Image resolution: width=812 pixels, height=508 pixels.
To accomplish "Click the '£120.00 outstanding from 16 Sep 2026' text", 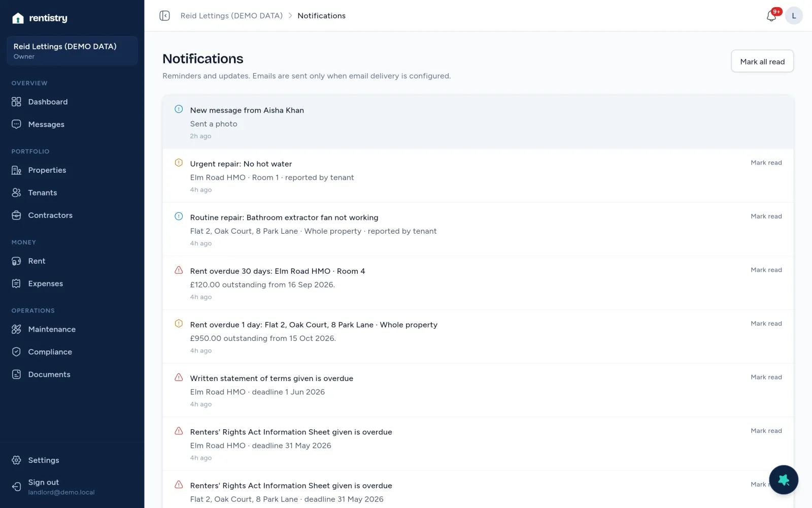I will (x=262, y=284).
